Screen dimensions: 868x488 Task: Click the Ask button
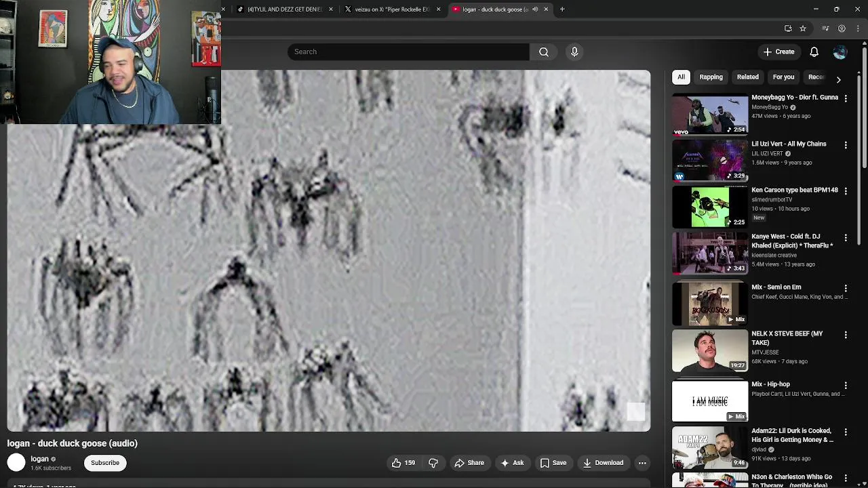pos(512,463)
